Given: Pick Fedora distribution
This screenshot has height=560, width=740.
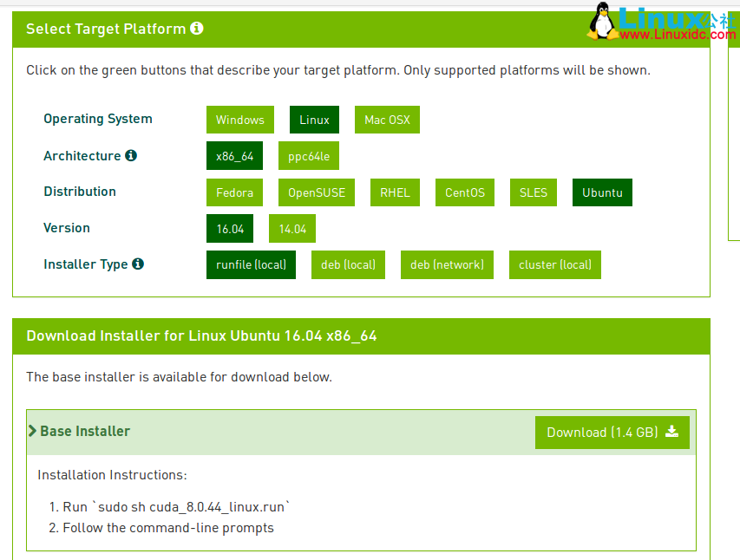Looking at the screenshot, I should pyautogui.click(x=234, y=192).
